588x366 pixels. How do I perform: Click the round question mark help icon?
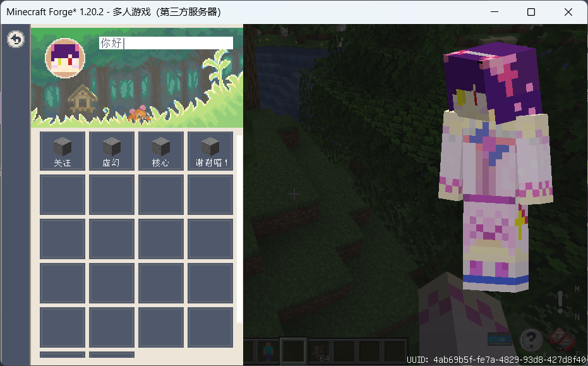point(531,339)
